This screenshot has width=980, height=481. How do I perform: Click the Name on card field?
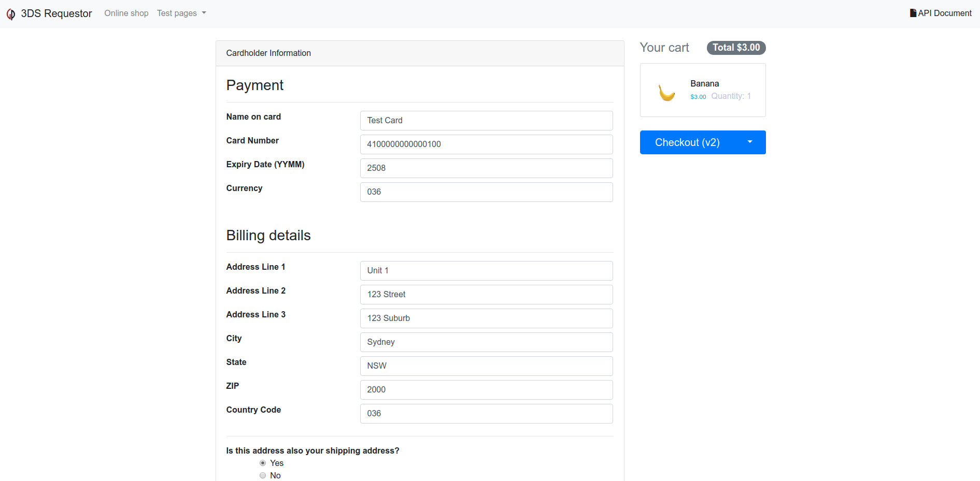click(486, 121)
